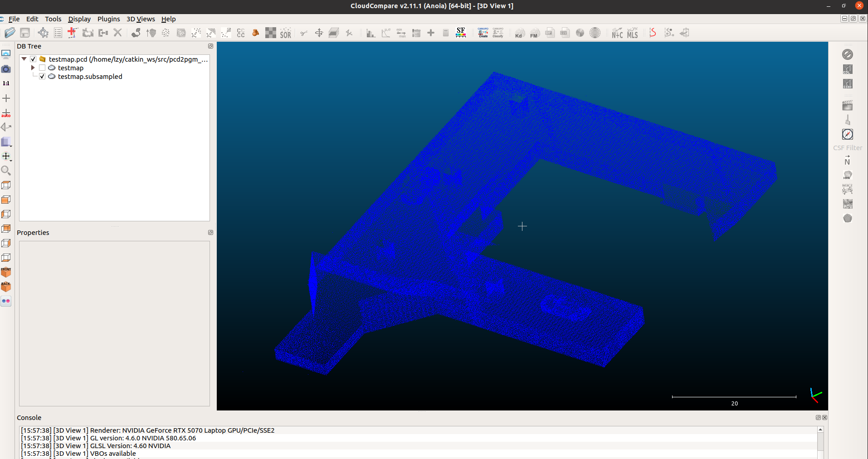Open the Edit menu

click(32, 19)
